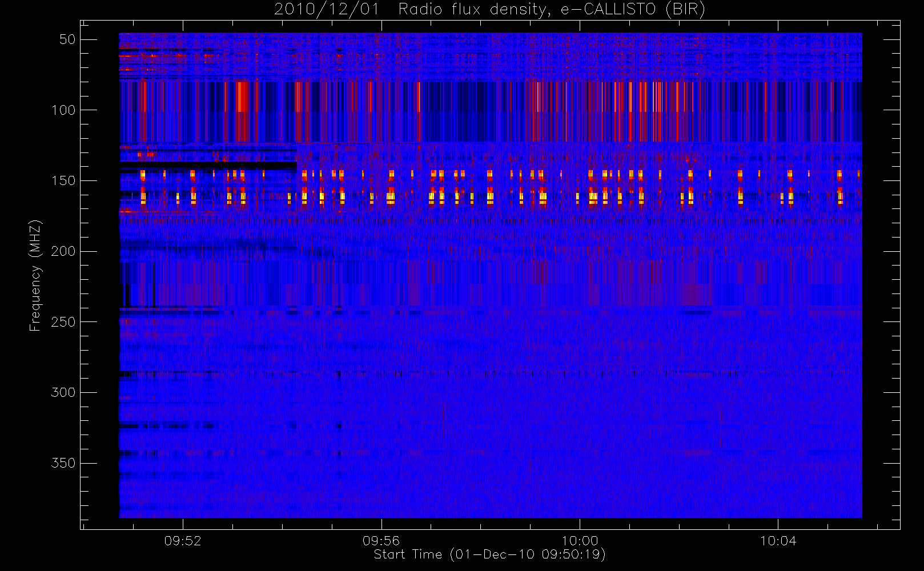Click the '250' frequency tick label
The width and height of the screenshot is (924, 571).
63,322
